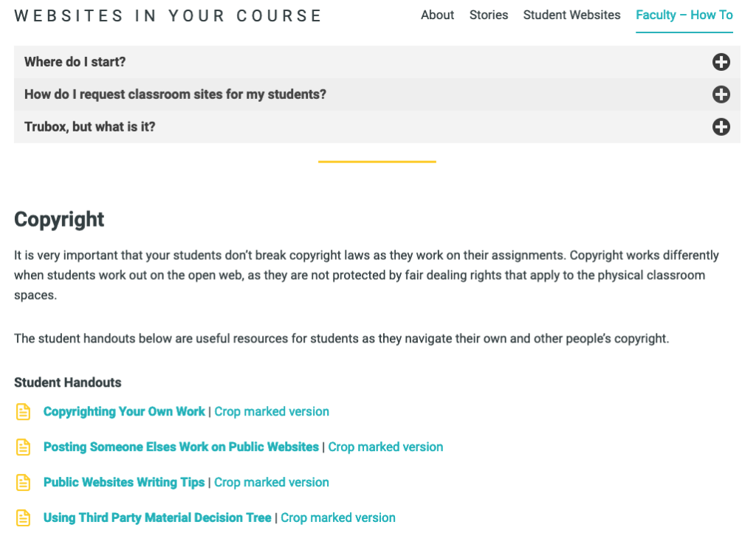
Task: Select the Faculty – How To tab
Action: click(684, 15)
